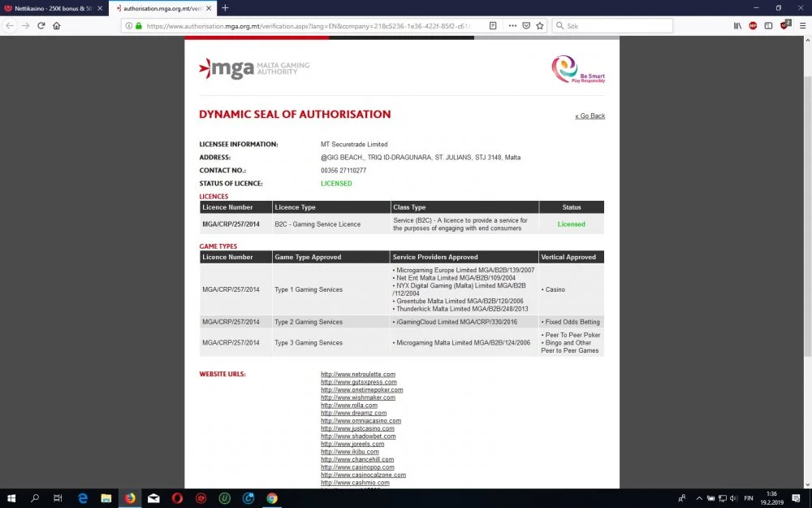The width and height of the screenshot is (812, 508).
Task: Open the Firefox hamburger menu
Action: 802,25
